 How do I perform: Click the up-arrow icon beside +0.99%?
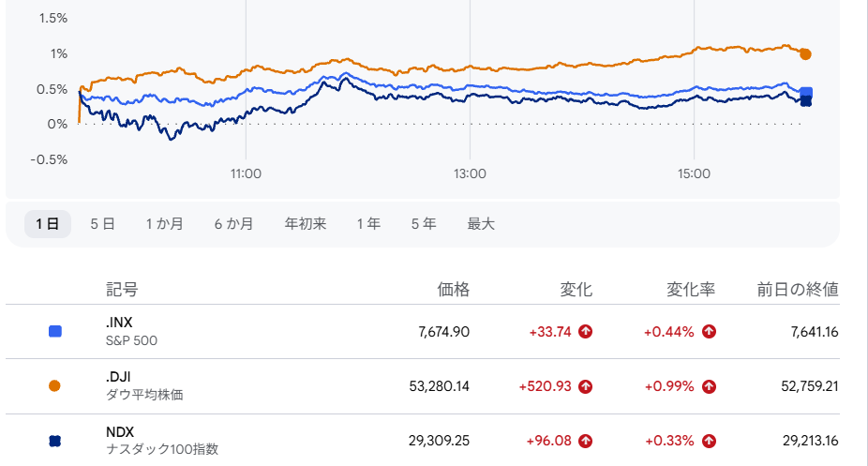(x=709, y=386)
